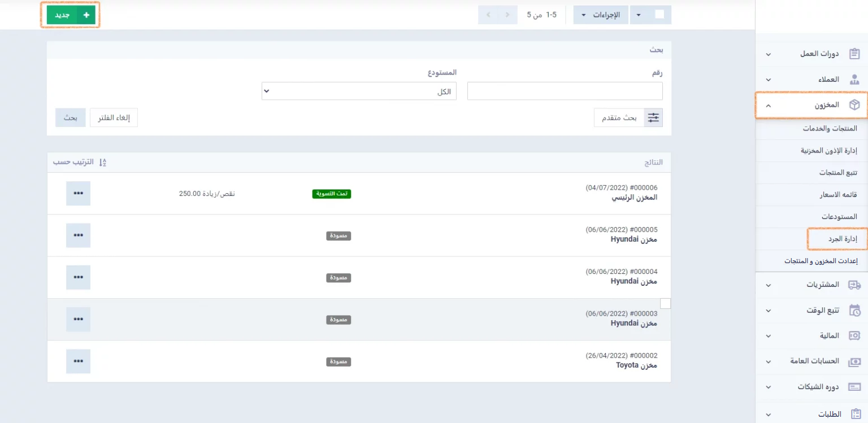Click the Customers person icon in sidebar
Viewport: 868px width, 423px height.
[x=854, y=80]
